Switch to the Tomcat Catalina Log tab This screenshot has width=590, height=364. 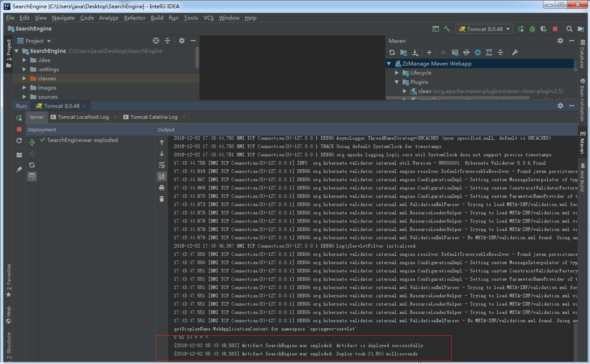point(154,117)
